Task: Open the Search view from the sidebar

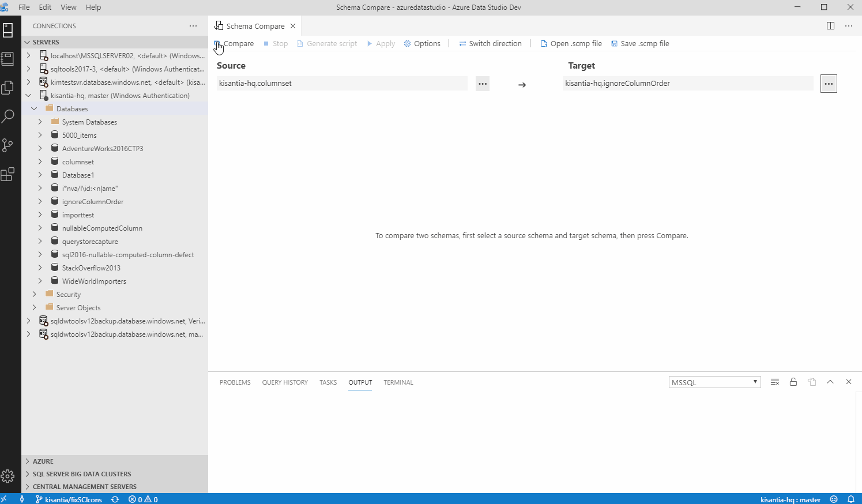Action: coord(8,116)
